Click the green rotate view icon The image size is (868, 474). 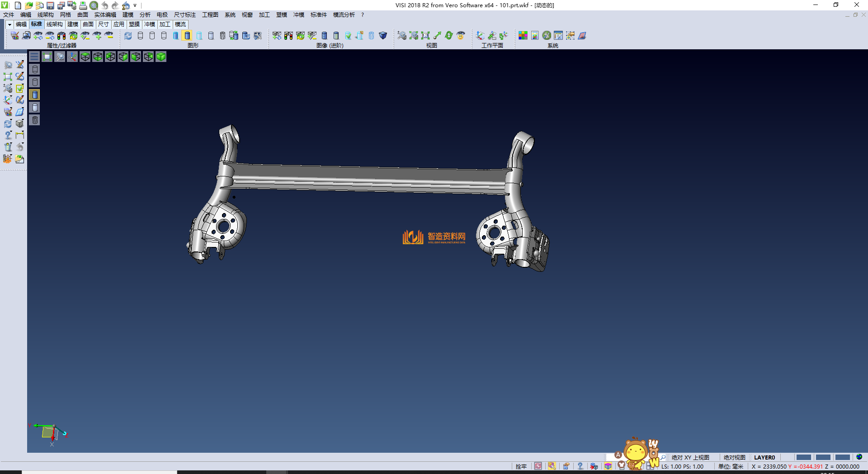pos(449,36)
